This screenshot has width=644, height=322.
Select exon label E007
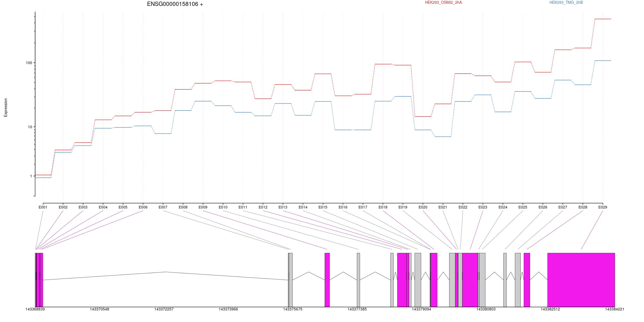pos(163,207)
